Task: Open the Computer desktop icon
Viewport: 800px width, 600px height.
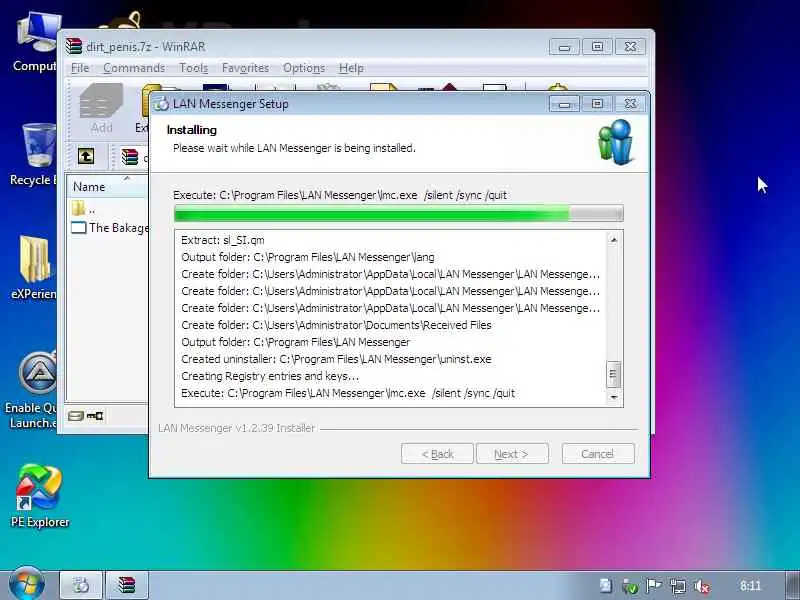Action: 36,43
